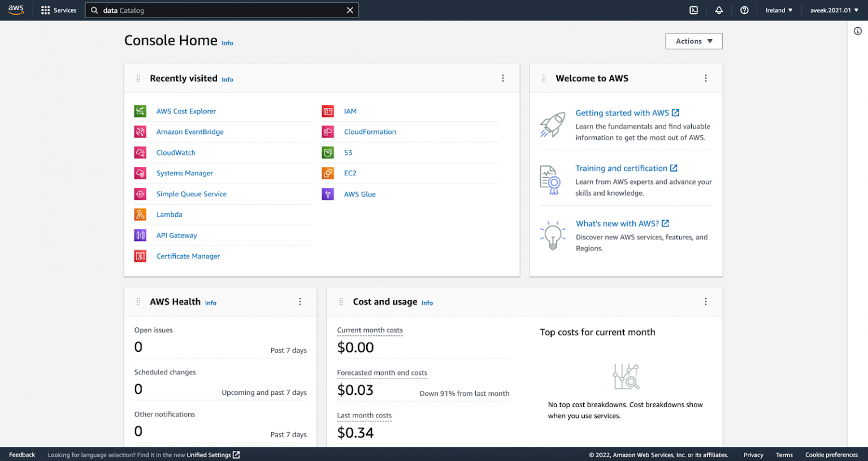Click inside the data Catalog search field
Screen dimensions: 868x461
(220, 10)
